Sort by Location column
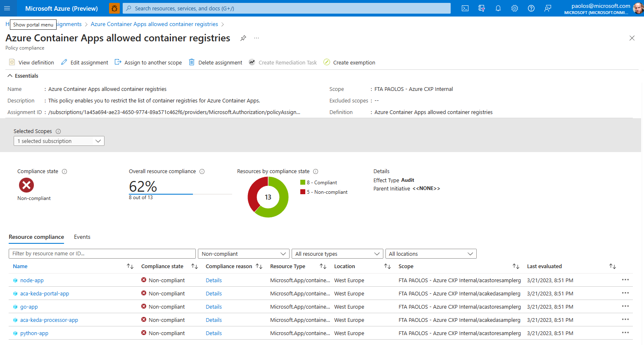644x345 pixels. [x=387, y=266]
